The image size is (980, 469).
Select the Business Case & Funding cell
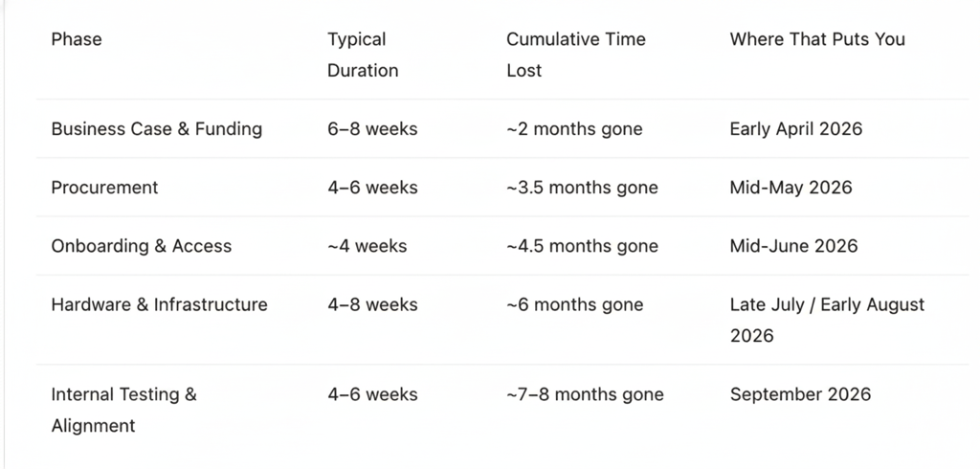[x=156, y=128]
